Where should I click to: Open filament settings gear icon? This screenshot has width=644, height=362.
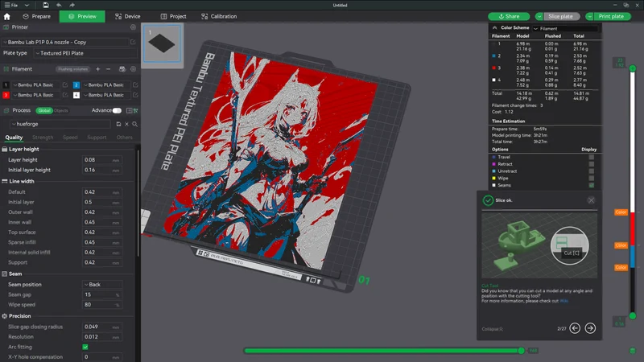coord(133,69)
